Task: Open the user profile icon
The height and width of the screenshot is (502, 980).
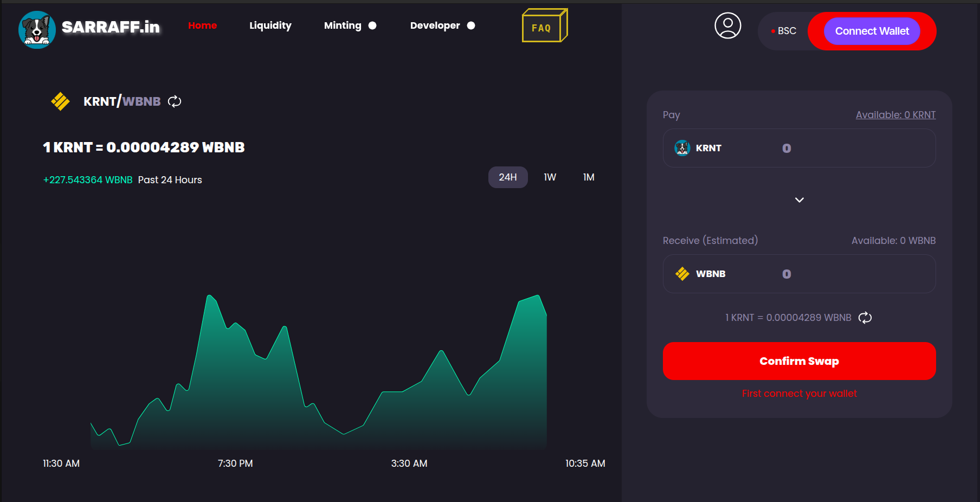Action: pyautogui.click(x=727, y=25)
